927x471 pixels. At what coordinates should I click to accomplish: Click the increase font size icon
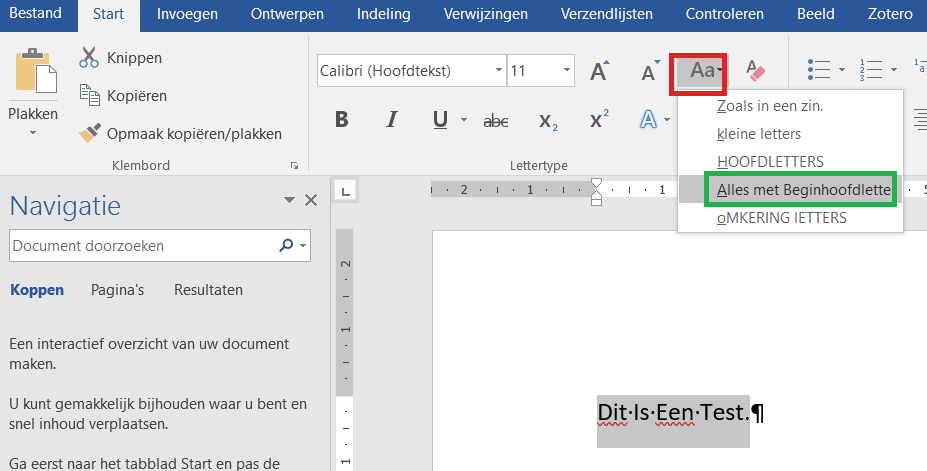[600, 71]
